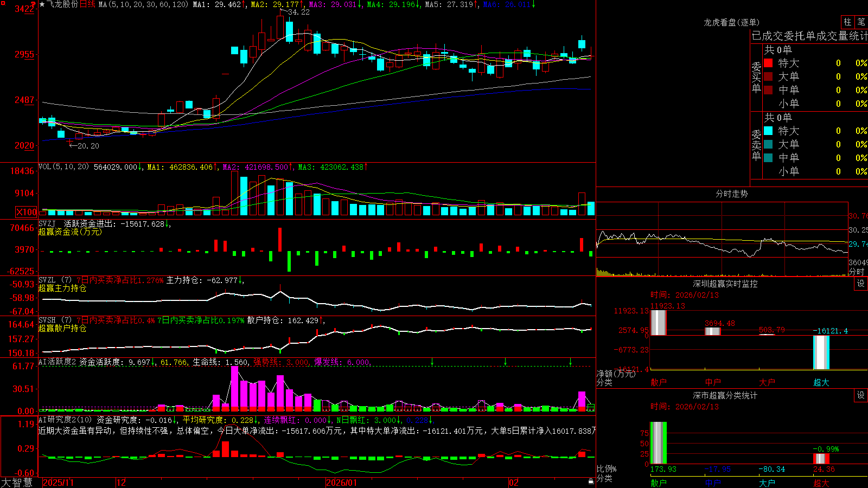This screenshot has width=868, height=488.
Task: Click the 超赢资金流(万元) yellow label
Action: (70, 232)
